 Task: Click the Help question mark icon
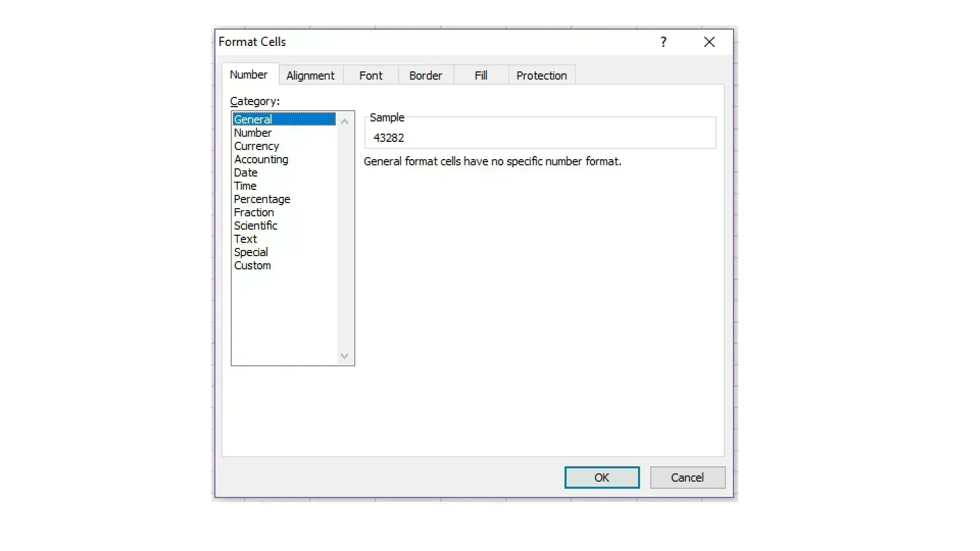point(663,42)
